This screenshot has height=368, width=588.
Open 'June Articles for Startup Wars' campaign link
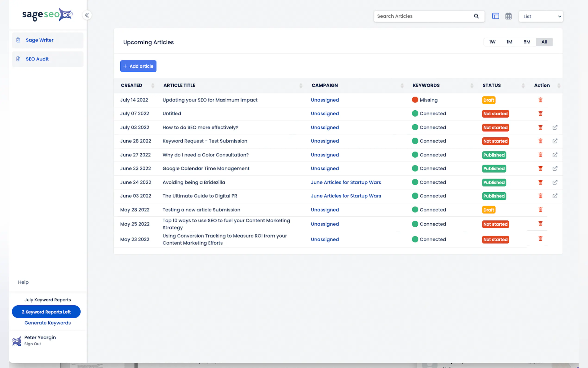[346, 182]
